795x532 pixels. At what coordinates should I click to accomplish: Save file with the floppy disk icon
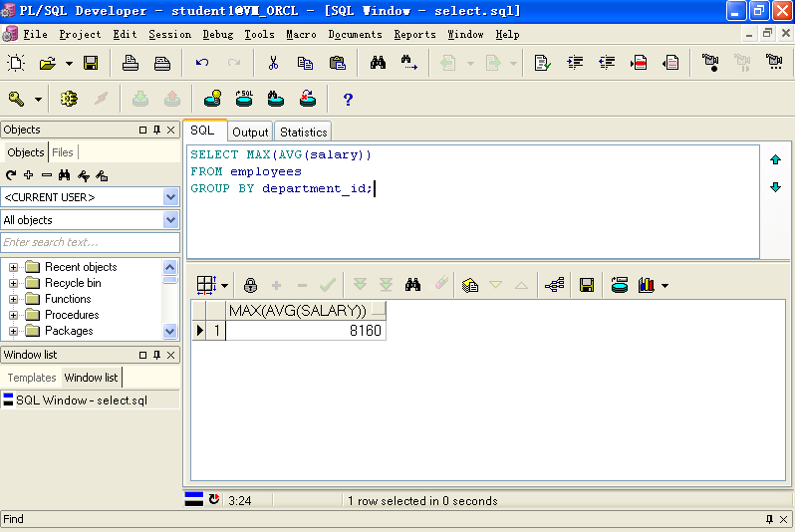point(91,63)
